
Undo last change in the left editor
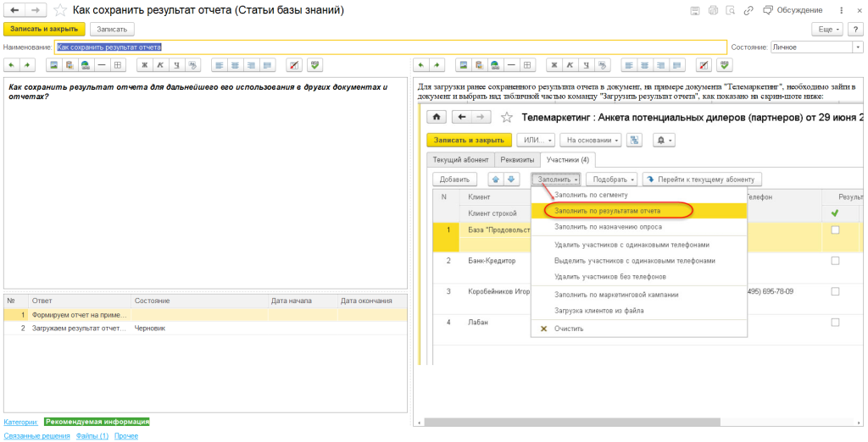click(12, 65)
